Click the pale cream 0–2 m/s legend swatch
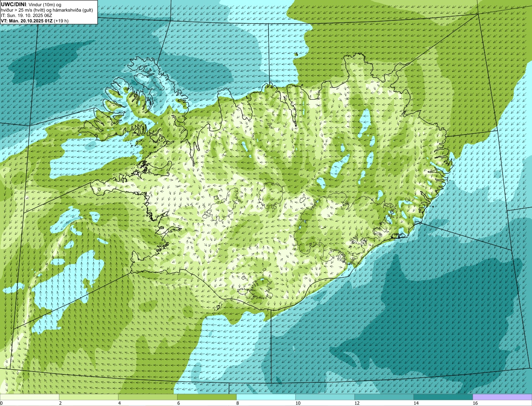Screen dimensions: 532x406 coord(30,397)
